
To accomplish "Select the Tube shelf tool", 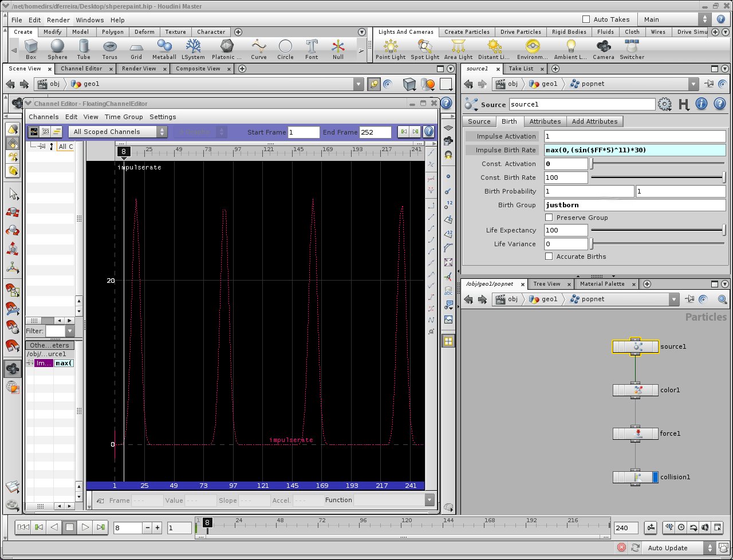I will pyautogui.click(x=84, y=49).
